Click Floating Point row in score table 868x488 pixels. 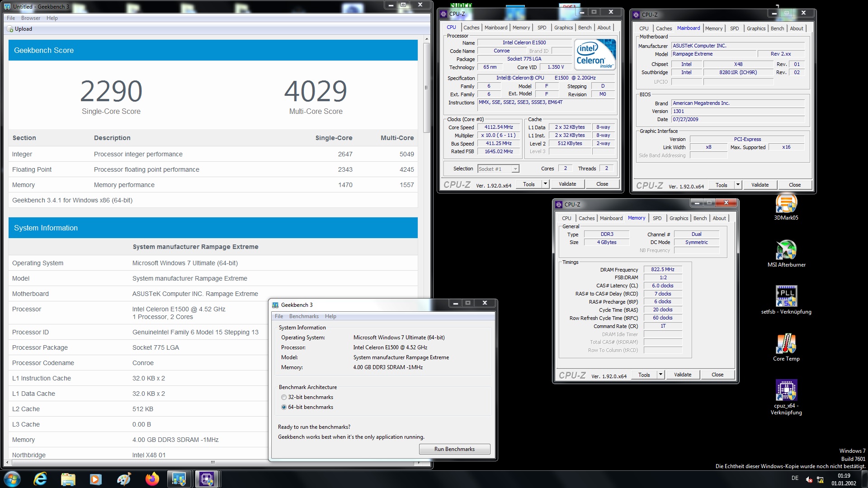[x=213, y=169]
